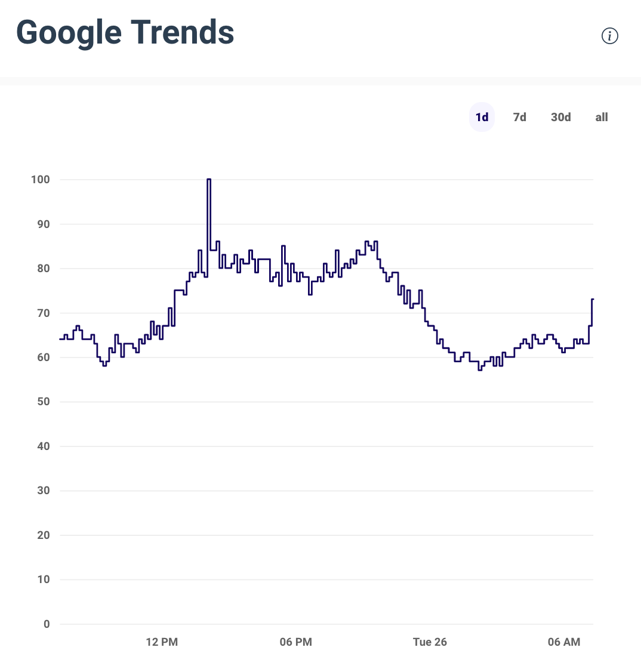Click the Google Trends page title
The image size is (641, 672).
pos(125,32)
